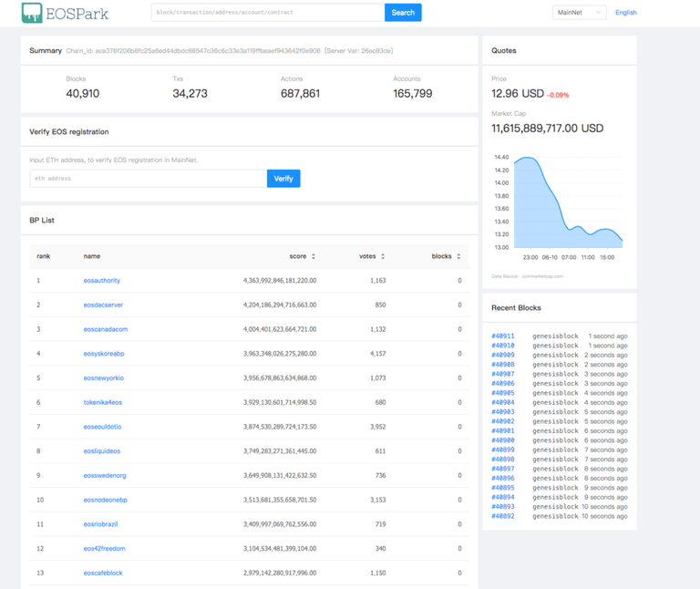Click the EOSPark logo icon
Viewport: 700px width, 589px height.
(x=32, y=13)
